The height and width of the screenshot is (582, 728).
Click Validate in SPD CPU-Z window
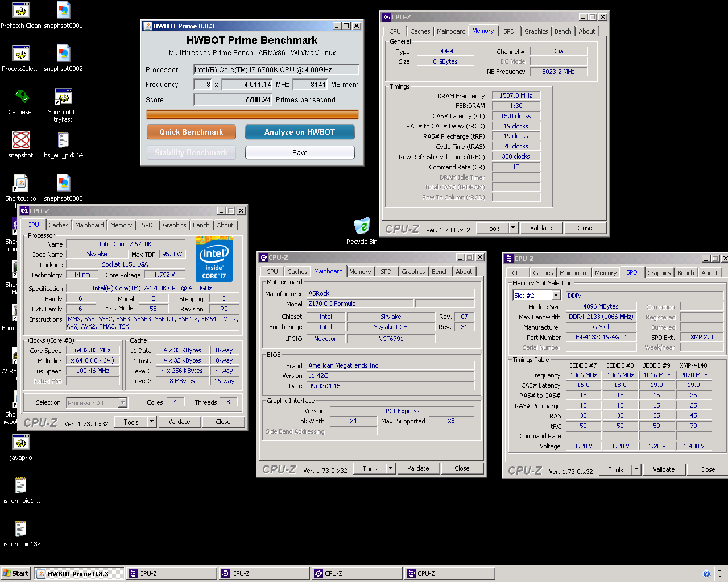[664, 469]
